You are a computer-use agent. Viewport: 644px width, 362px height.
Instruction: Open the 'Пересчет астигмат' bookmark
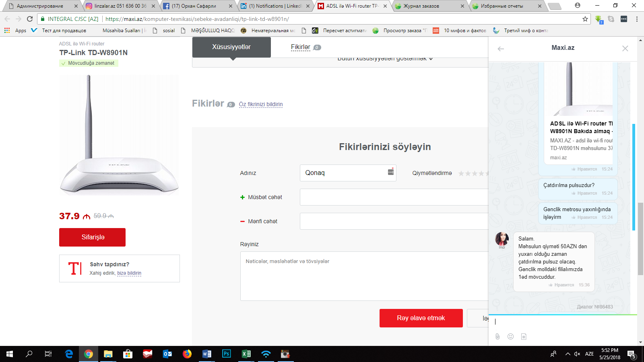tap(340, 31)
